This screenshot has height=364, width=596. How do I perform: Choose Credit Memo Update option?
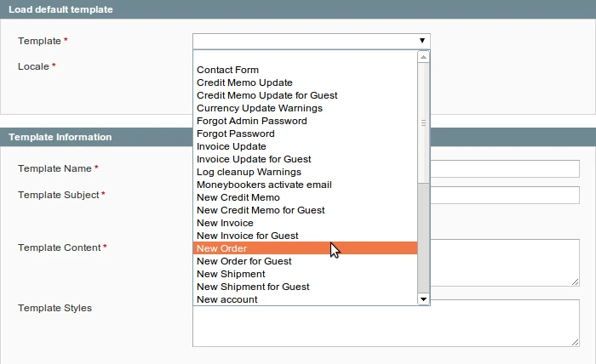coord(305,82)
